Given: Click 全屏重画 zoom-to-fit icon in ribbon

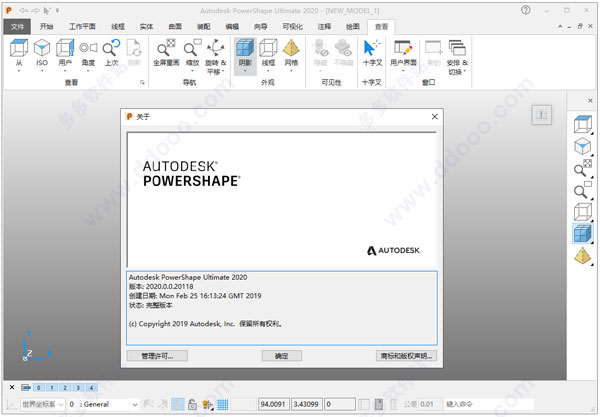Looking at the screenshot, I should tap(166, 48).
